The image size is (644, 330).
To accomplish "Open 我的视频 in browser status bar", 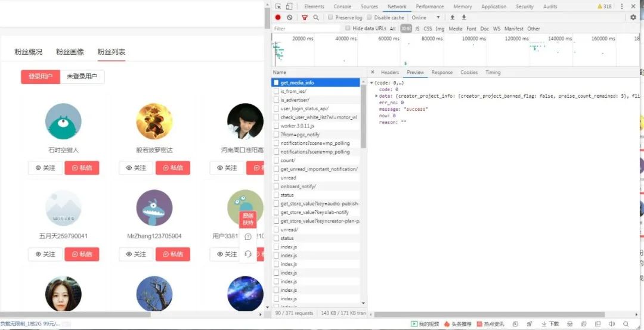I will point(425,324).
